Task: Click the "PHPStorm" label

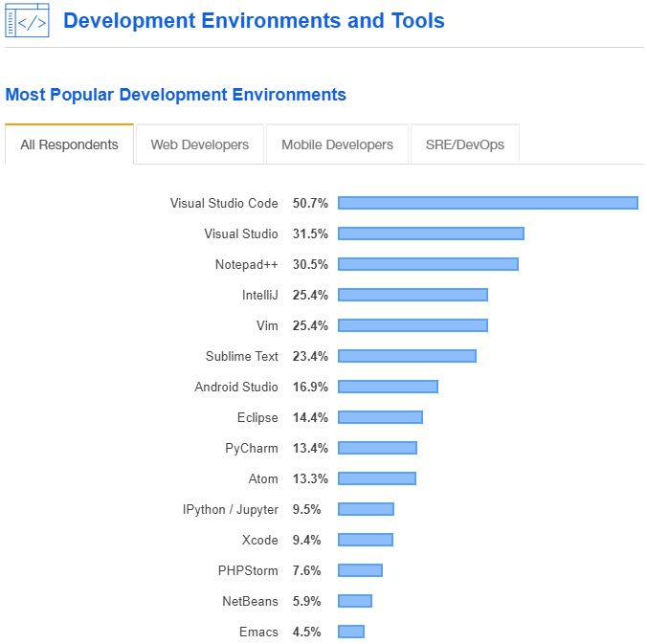Action: (248, 570)
